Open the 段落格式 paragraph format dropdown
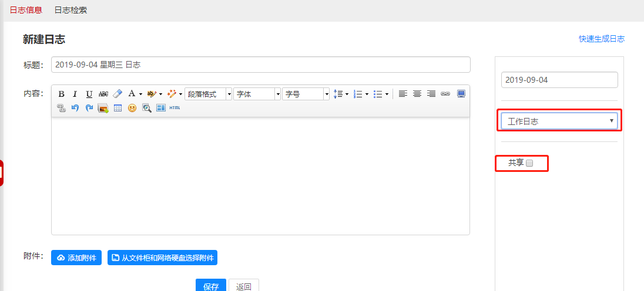Viewport: 644px width, 291px height. click(208, 94)
